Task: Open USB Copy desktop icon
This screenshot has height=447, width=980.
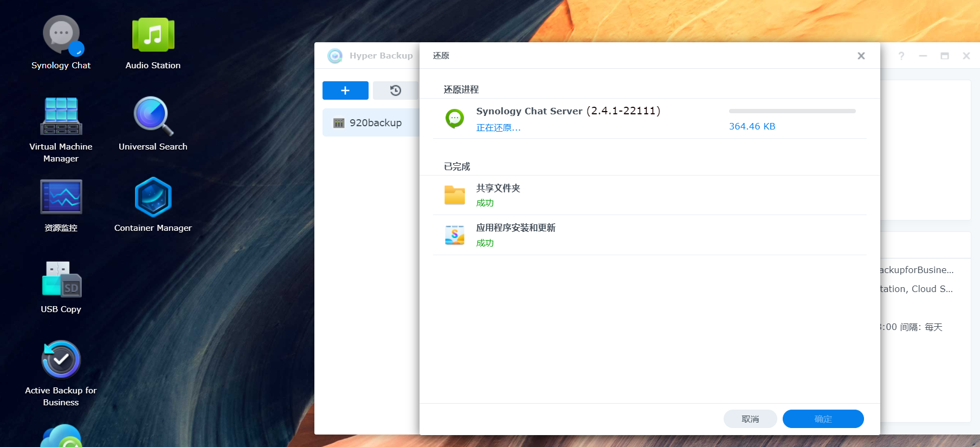Action: 61,279
